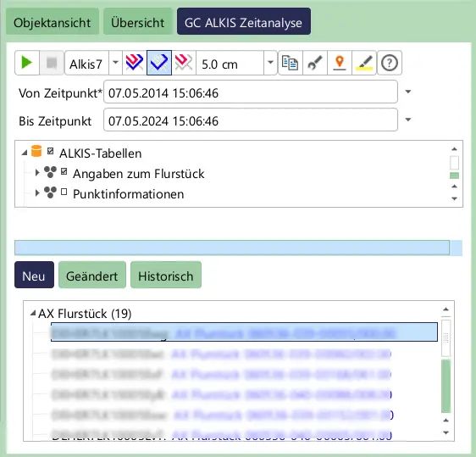Select the Angaben zum Flurstück label
The width and height of the screenshot is (476, 457).
[x=139, y=174]
